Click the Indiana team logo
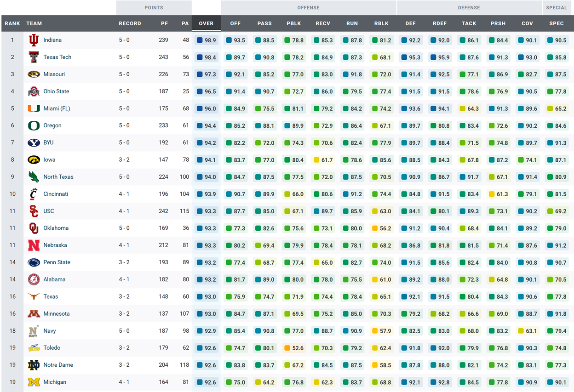Image resolution: width=574 pixels, height=392 pixels. click(x=34, y=40)
